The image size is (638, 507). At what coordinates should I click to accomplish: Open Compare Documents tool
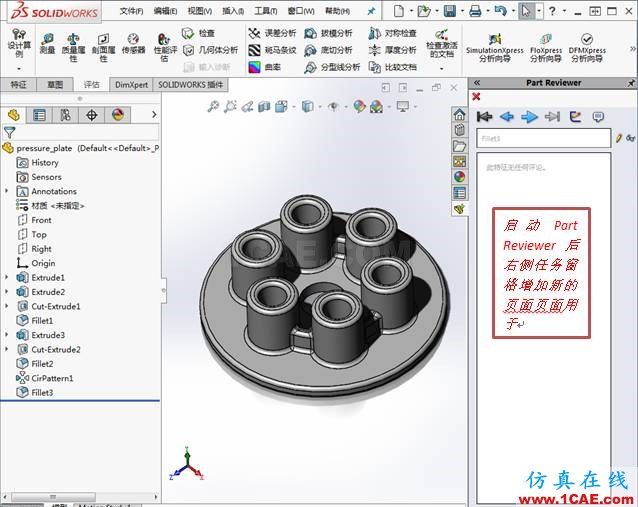tap(392, 67)
